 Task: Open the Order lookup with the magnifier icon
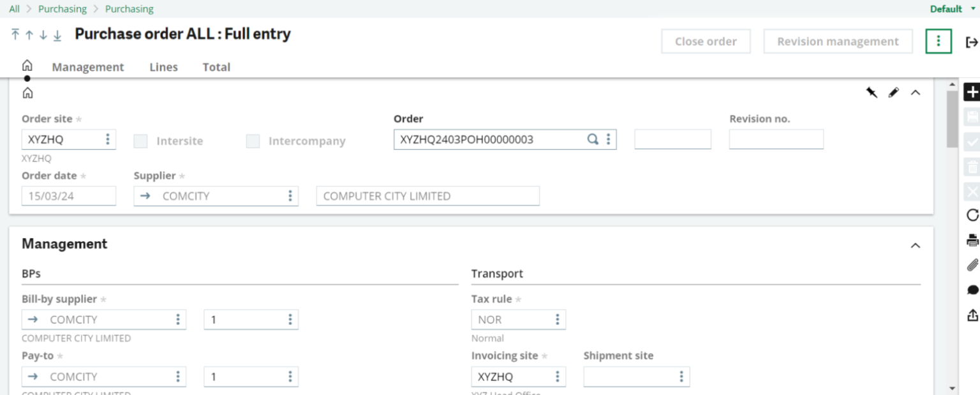(593, 138)
